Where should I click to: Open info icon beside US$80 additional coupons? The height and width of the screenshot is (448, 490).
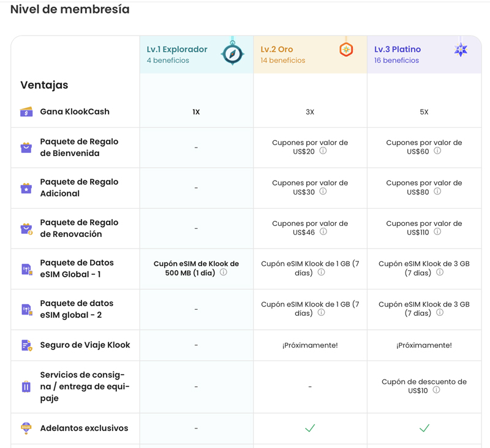tap(437, 192)
